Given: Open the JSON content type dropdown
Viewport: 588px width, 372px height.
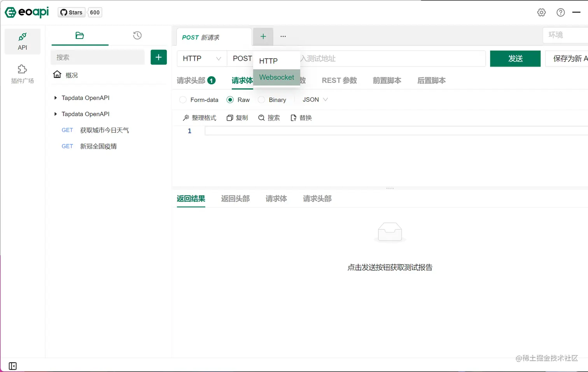Looking at the screenshot, I should coord(315,100).
